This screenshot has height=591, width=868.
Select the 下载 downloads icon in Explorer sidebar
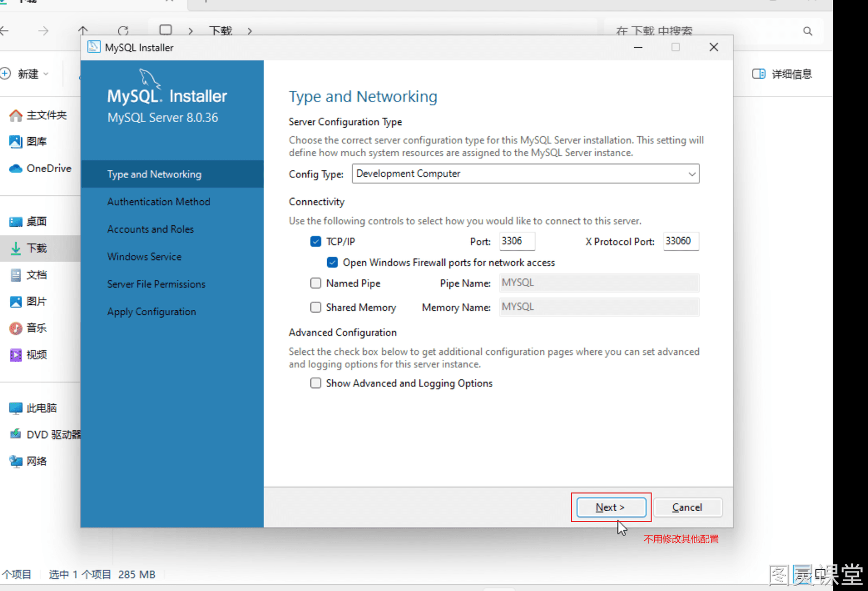16,248
